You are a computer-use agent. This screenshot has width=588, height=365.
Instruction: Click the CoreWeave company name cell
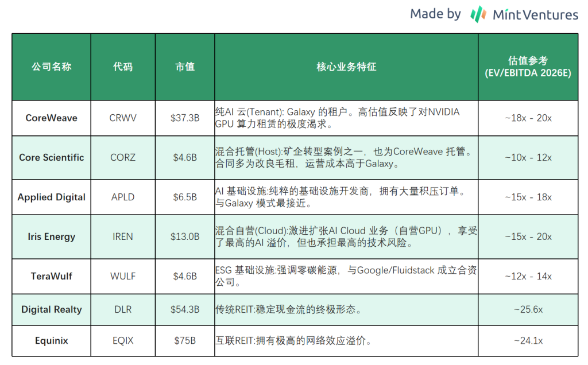(51, 118)
